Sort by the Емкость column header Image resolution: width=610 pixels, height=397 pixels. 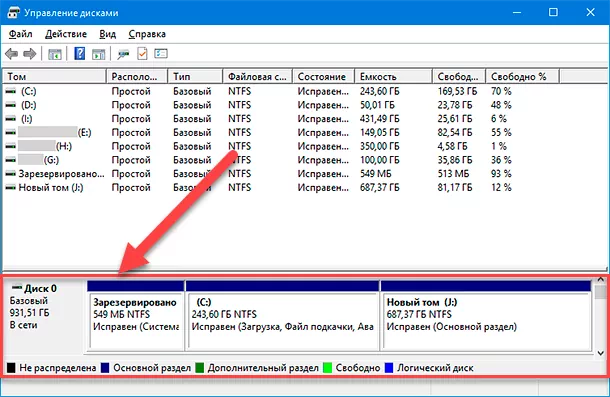pos(393,77)
